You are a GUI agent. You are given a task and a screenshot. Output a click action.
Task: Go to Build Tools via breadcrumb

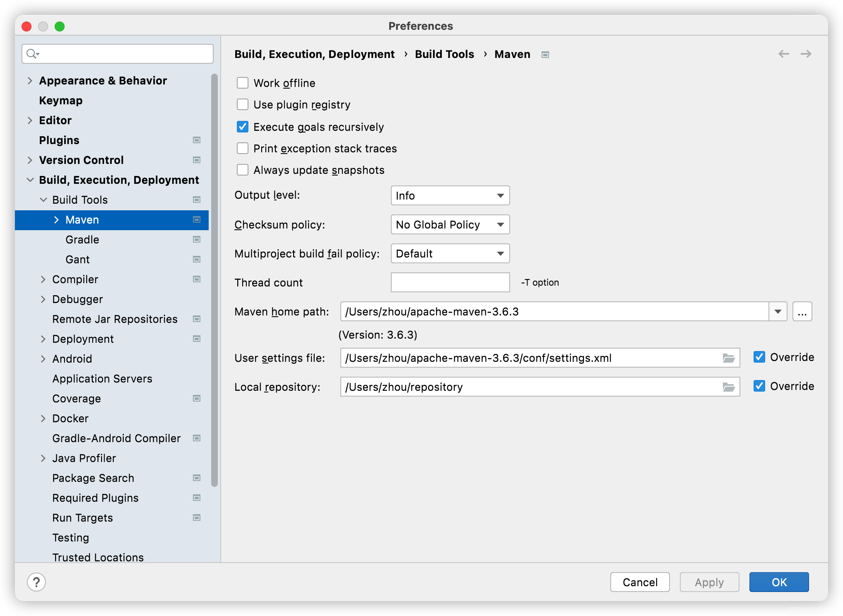tap(445, 54)
